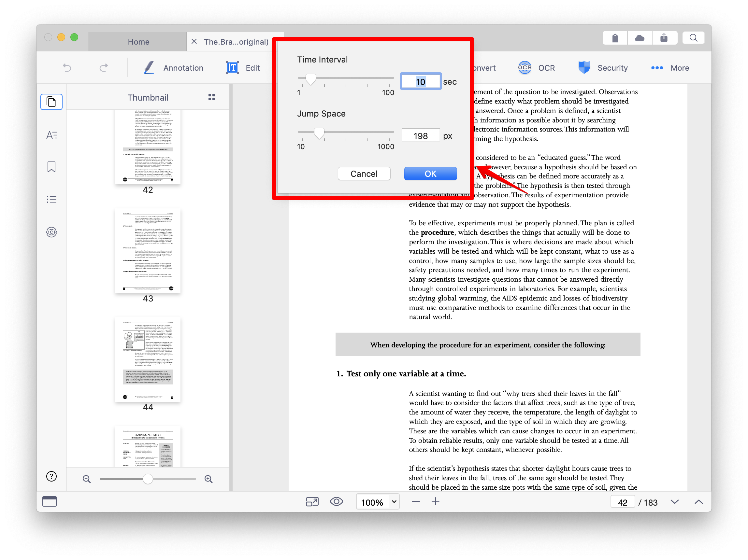Toggle the bottom-left panel layout icon
748x560 pixels.
click(50, 501)
